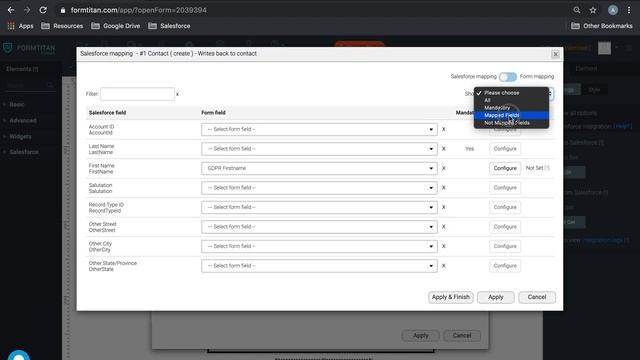Click the 'Form field' column header
Image resolution: width=640 pixels, height=360 pixels.
[213, 113]
